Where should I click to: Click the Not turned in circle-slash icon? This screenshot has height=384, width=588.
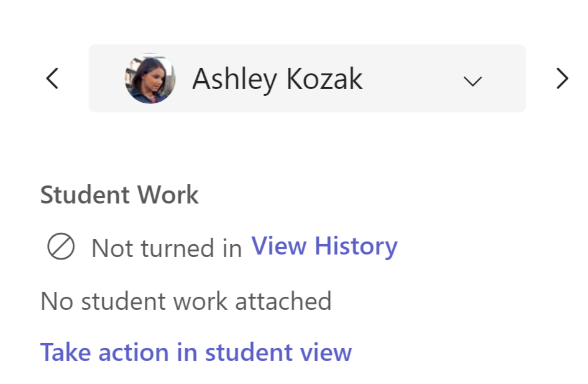pos(61,247)
